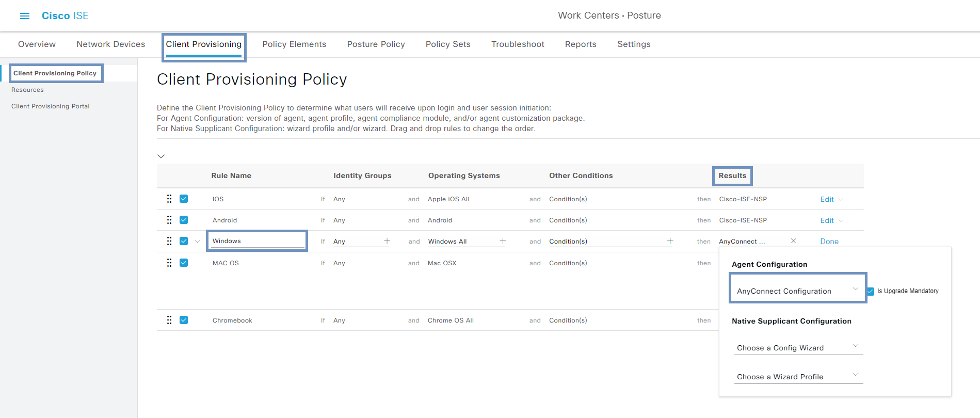The height and width of the screenshot is (418, 980).
Task: Click AnyConnect result field in Windows row
Action: [742, 242]
